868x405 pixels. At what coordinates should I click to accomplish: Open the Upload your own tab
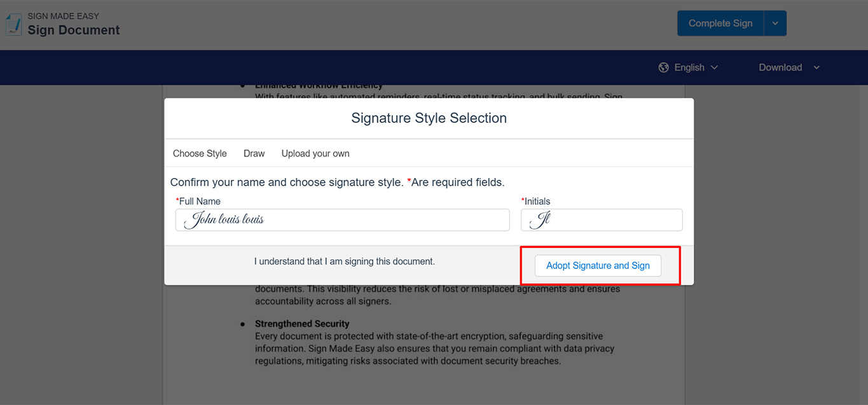pyautogui.click(x=315, y=153)
